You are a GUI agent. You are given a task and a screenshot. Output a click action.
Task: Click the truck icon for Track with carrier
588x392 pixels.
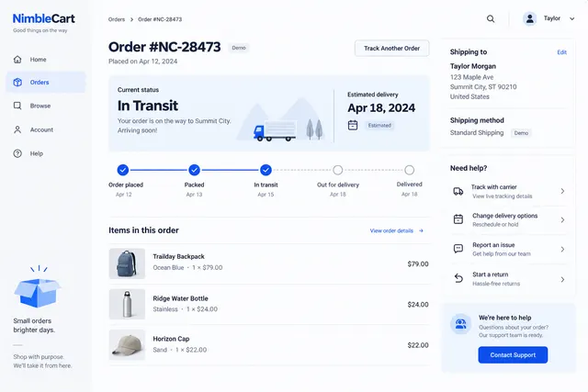[x=458, y=192]
